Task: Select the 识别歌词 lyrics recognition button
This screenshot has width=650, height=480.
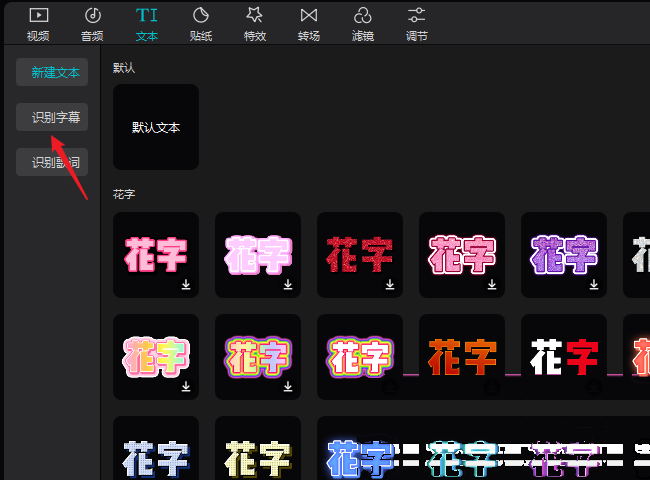Action: point(52,162)
